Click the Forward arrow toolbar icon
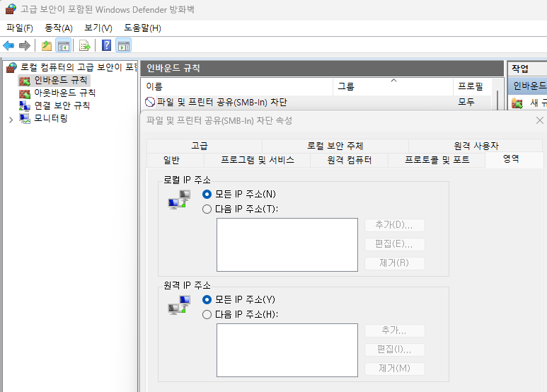The width and height of the screenshot is (547, 392). (x=25, y=45)
